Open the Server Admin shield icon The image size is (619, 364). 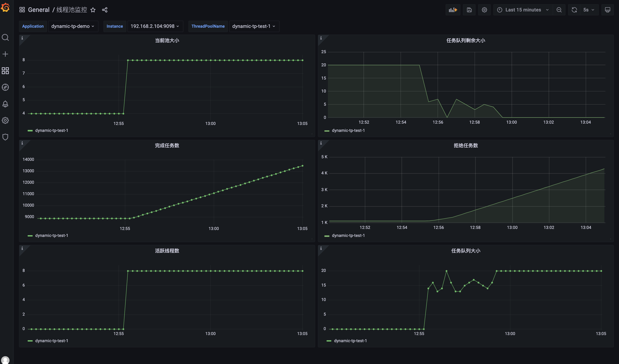coord(5,137)
